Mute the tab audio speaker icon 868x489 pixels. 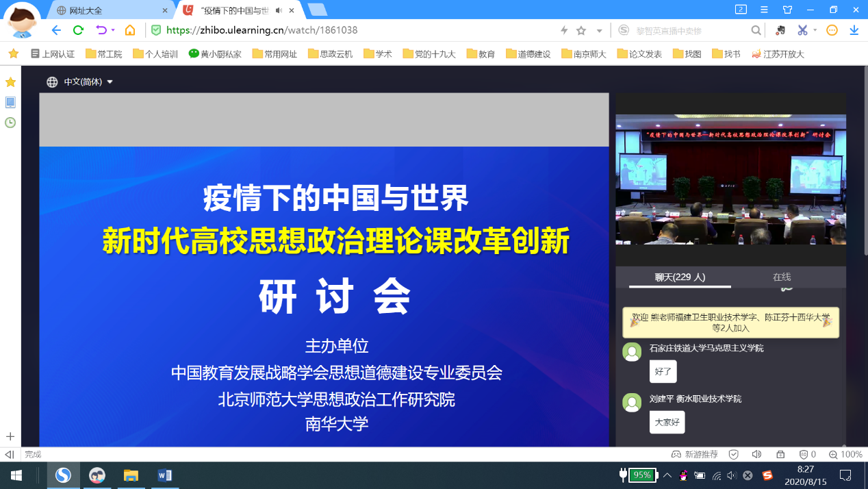[279, 10]
